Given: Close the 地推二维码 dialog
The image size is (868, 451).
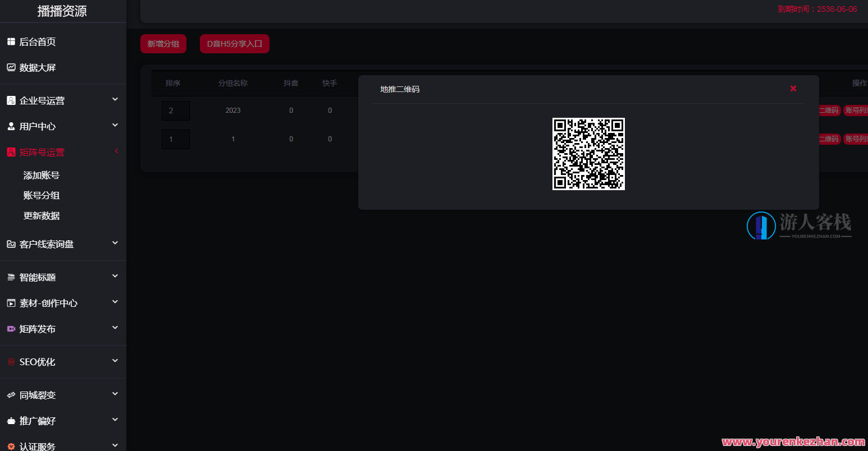Looking at the screenshot, I should point(793,88).
